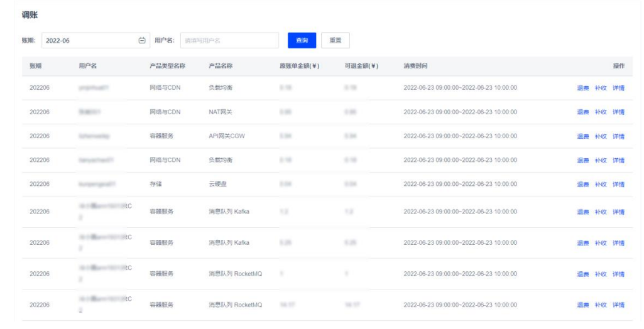Select the 操作 column header
Screen dimensions: 644x329
tap(618, 66)
